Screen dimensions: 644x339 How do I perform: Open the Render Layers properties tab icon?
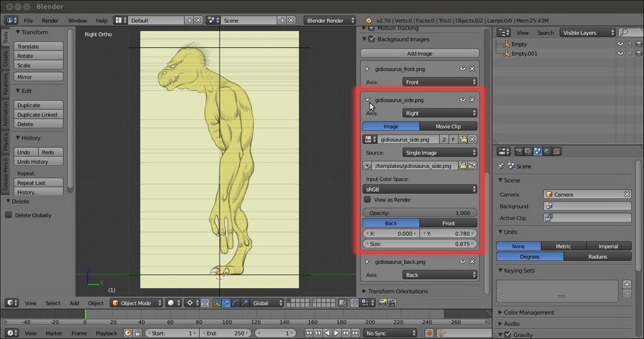point(529,152)
